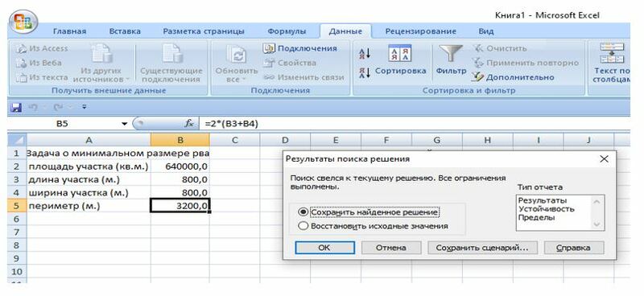Viewport: 644px width, 296px height.
Task: Click the Справка button
Action: coord(574,248)
